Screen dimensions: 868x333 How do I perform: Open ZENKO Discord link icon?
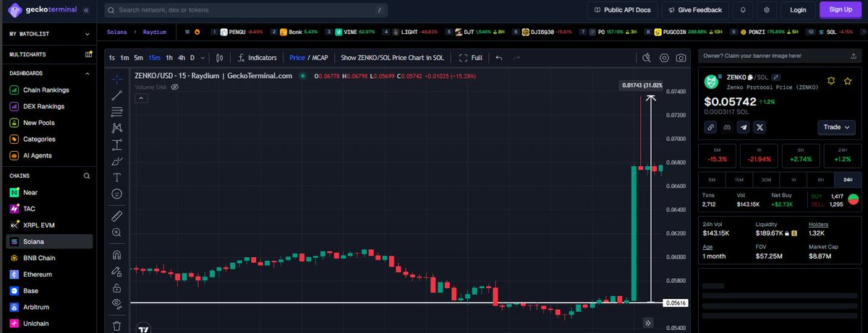point(727,127)
